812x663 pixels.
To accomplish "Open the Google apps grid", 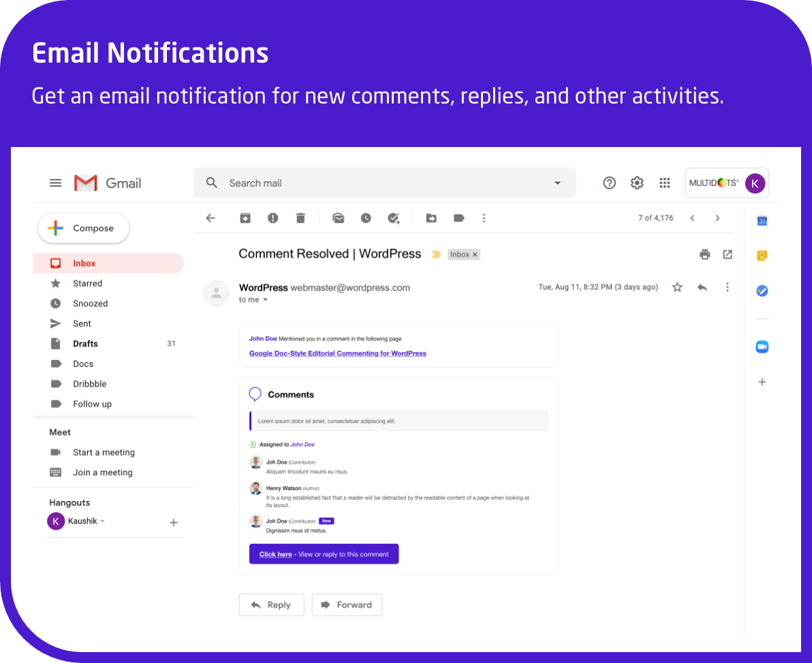I will point(665,182).
